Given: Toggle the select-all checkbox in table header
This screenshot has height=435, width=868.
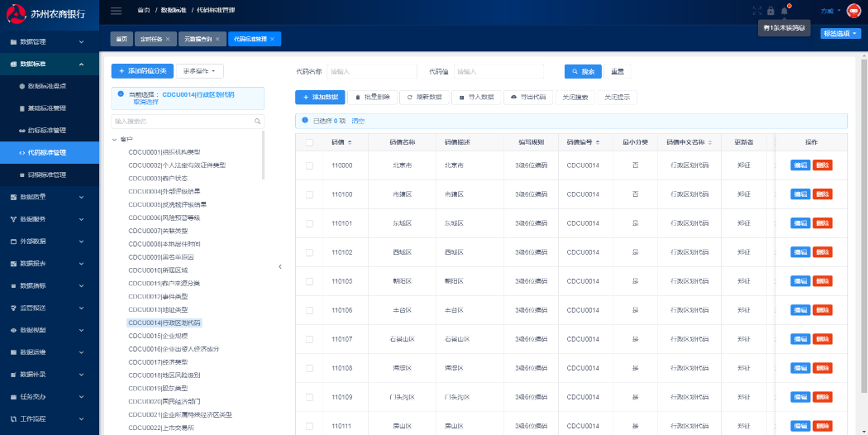Looking at the screenshot, I should click(309, 142).
